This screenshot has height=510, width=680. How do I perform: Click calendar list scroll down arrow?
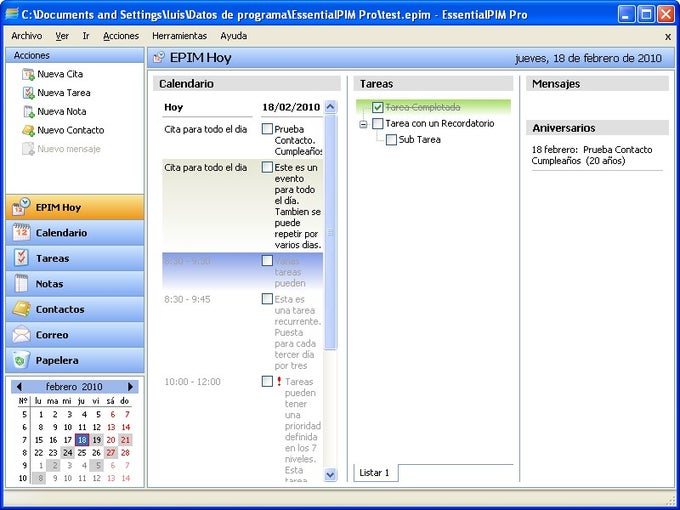coord(330,475)
